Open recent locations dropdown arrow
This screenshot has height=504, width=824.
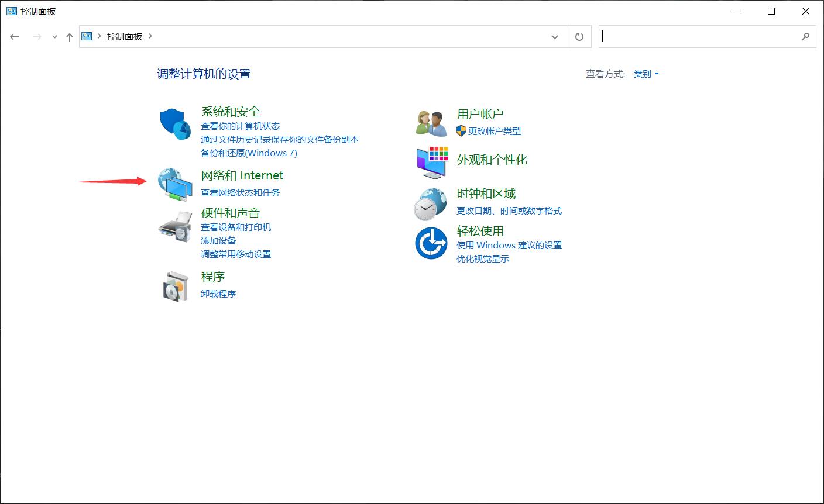54,37
